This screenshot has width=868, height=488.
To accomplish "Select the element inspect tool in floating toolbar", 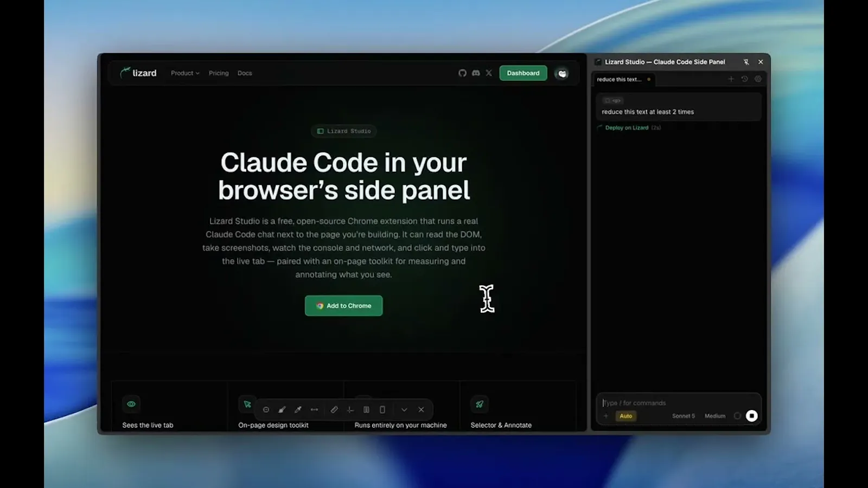I will (266, 410).
